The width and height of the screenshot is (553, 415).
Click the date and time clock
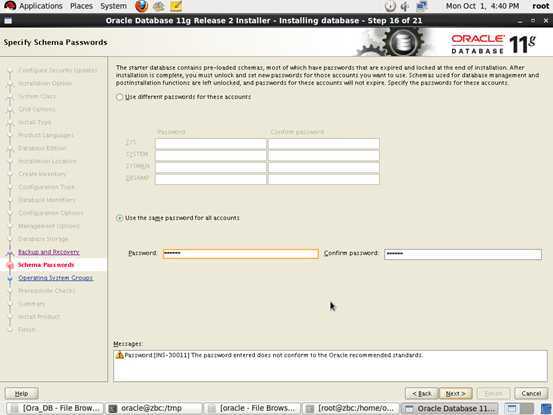pyautogui.click(x=482, y=6)
